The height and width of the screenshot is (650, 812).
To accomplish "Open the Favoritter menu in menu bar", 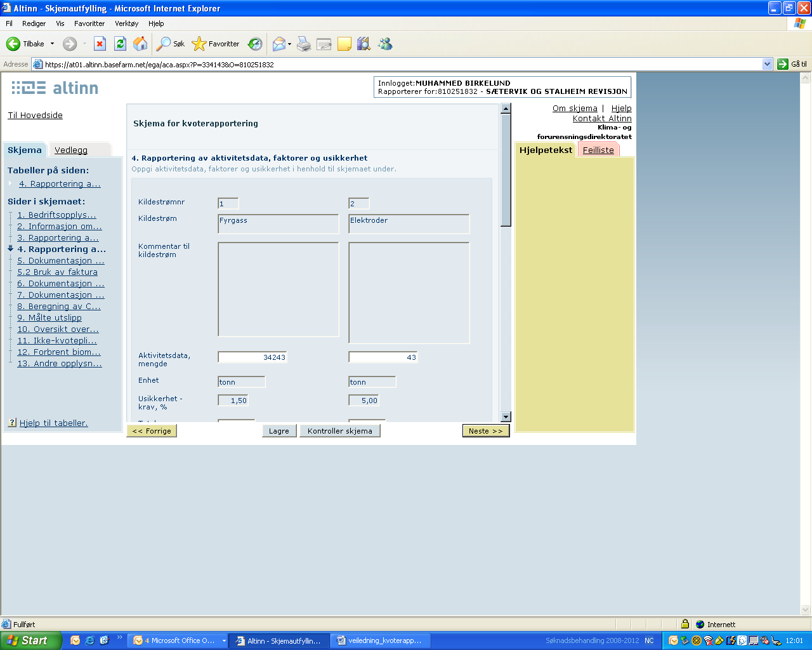I will point(89,23).
